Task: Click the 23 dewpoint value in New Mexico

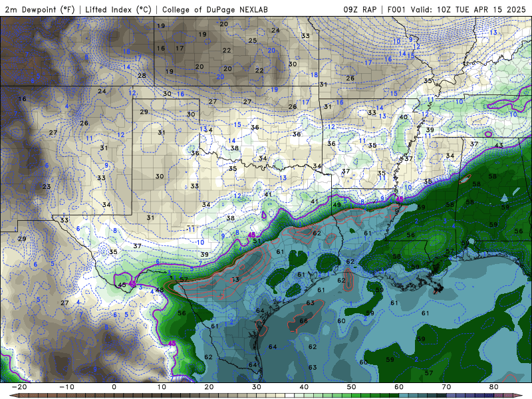Action: [x=47, y=187]
